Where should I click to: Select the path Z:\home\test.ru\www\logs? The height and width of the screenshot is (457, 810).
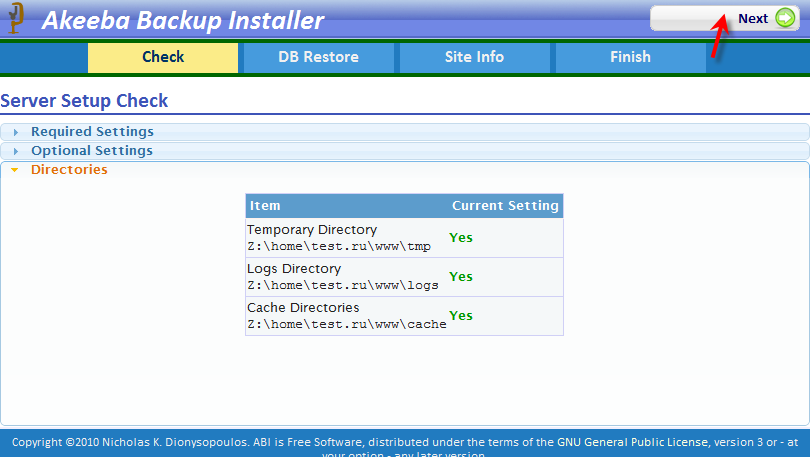click(343, 285)
